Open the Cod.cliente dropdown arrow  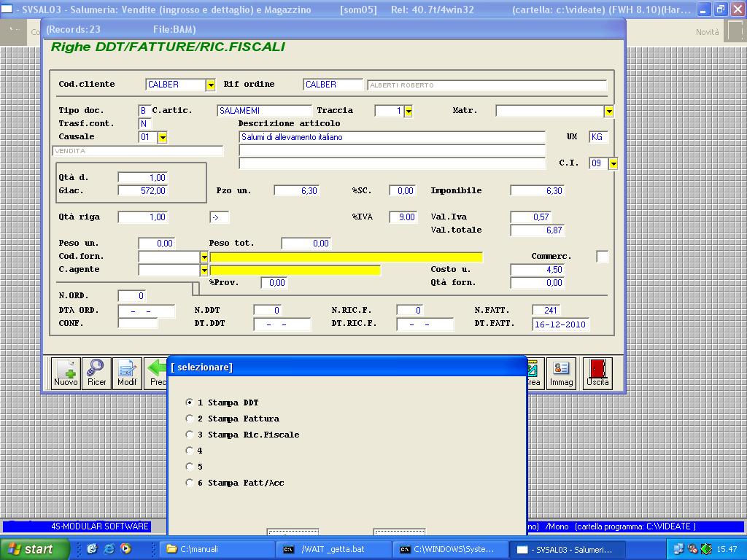coord(211,85)
